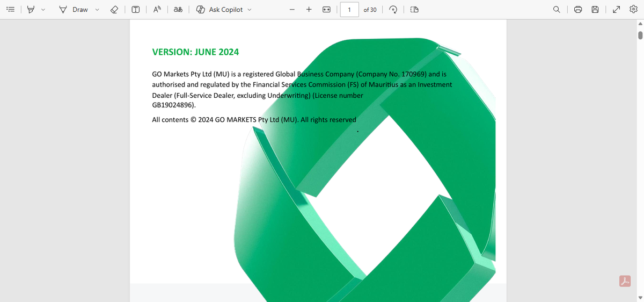The width and height of the screenshot is (644, 302).
Task: Save the PDF with floppy icon
Action: pos(595,10)
